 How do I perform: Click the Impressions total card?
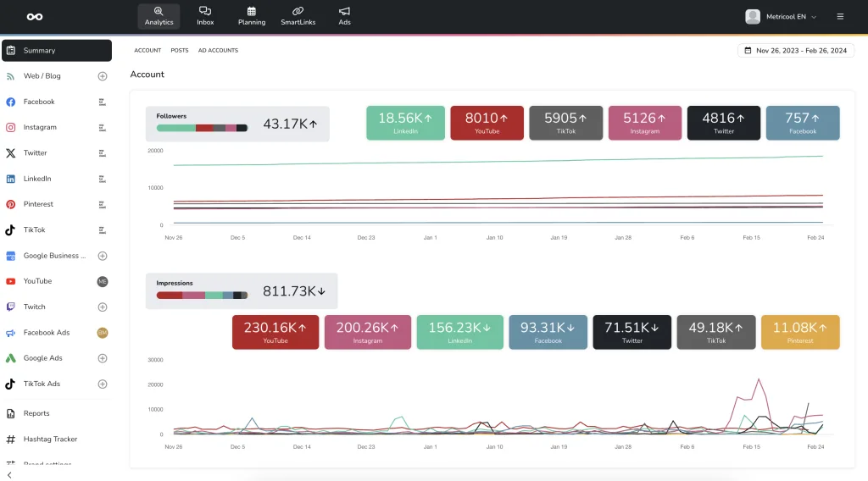tap(242, 290)
